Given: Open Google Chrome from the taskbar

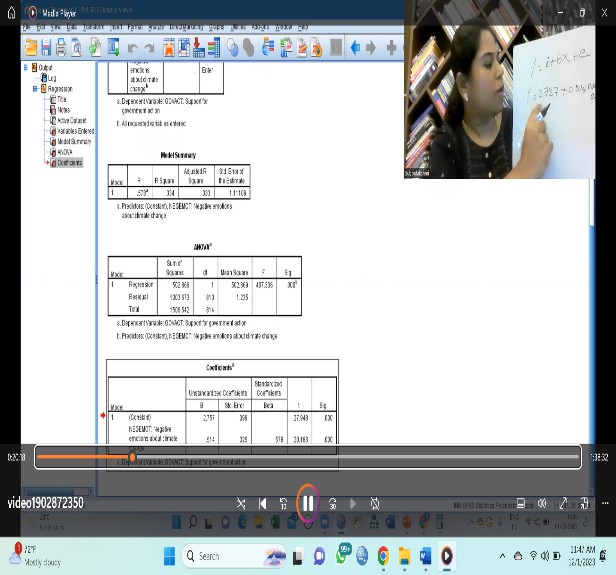Looking at the screenshot, I should click(x=383, y=556).
